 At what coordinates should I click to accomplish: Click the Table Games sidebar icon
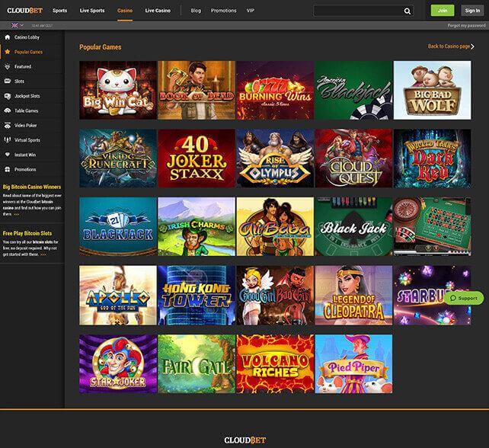pyautogui.click(x=8, y=110)
